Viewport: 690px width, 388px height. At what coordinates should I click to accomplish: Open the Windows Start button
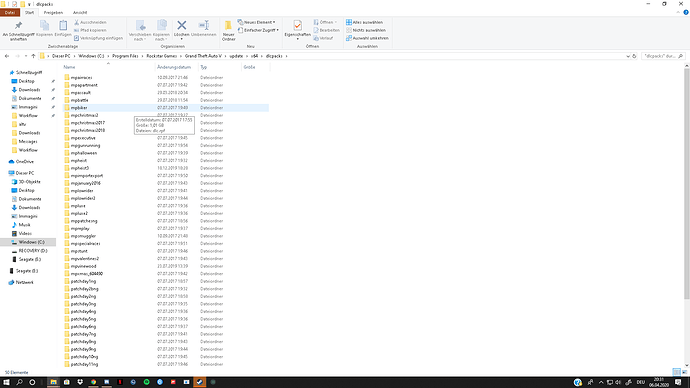pos(6,382)
